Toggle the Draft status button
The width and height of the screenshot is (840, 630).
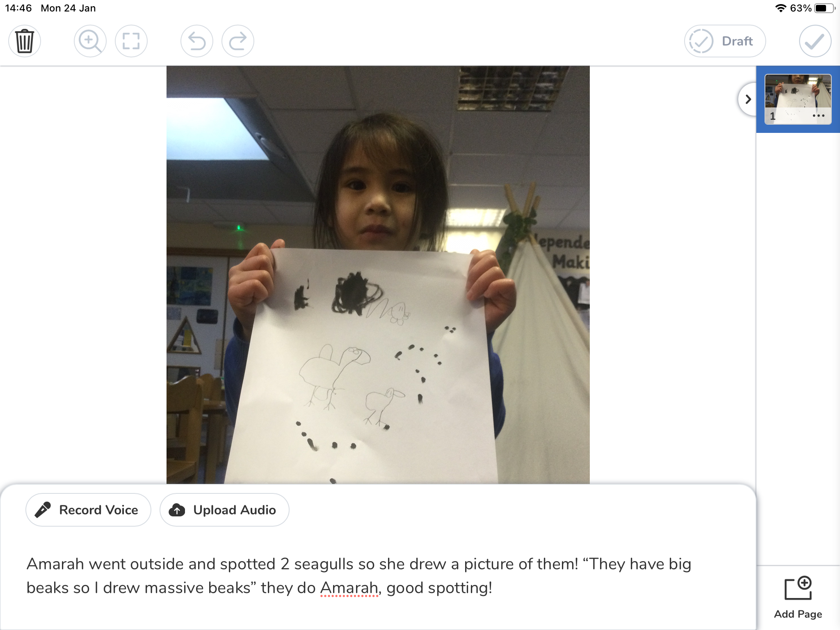pos(725,41)
